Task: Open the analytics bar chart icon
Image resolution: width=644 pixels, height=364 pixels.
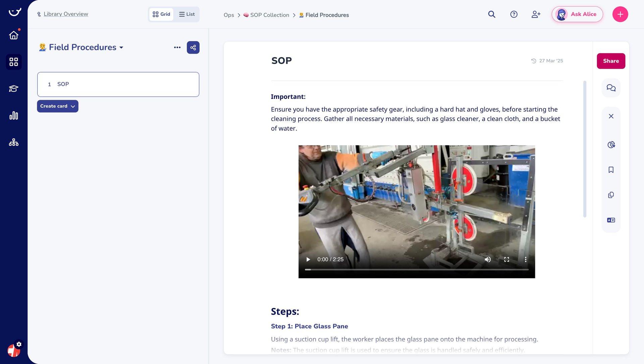Action: click(13, 116)
